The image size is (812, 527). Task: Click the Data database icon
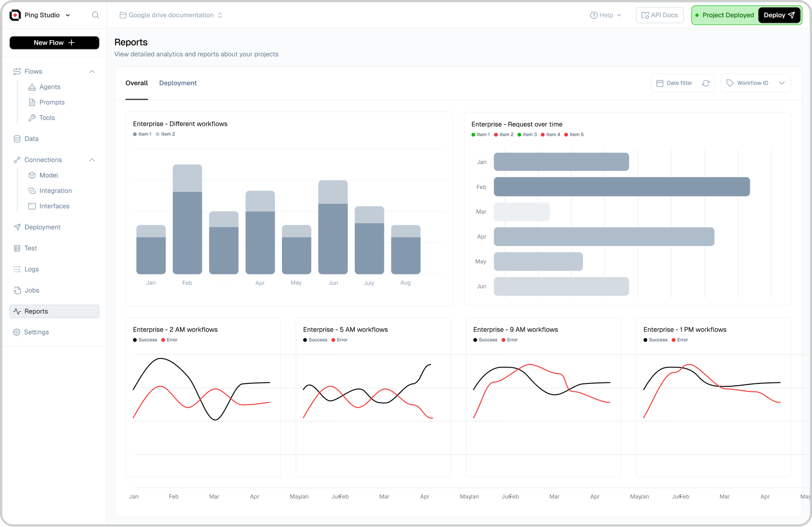pos(17,139)
